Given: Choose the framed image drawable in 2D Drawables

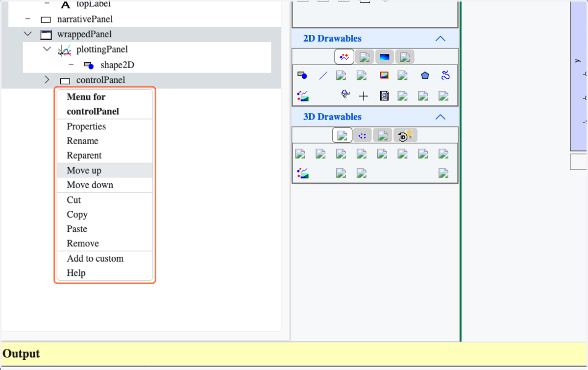Looking at the screenshot, I should click(384, 75).
